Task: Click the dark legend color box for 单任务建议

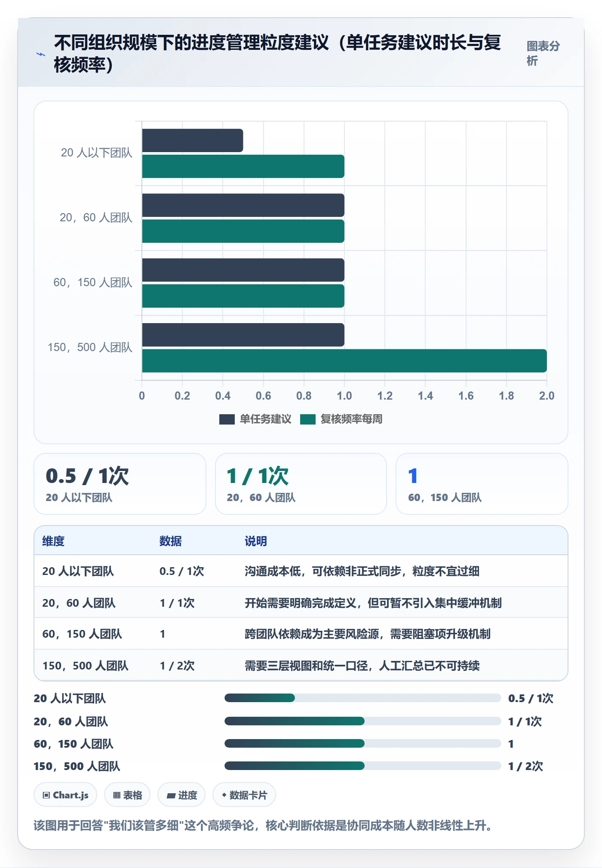Action: coord(227,419)
